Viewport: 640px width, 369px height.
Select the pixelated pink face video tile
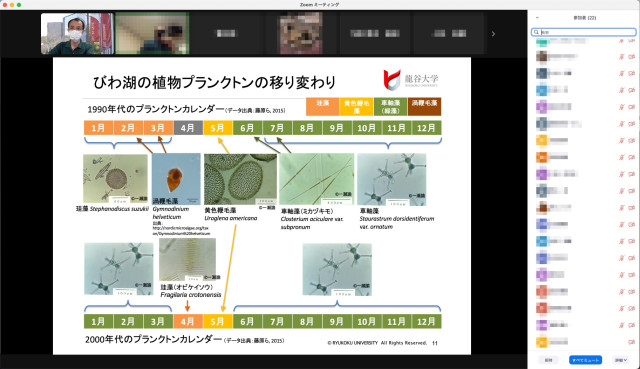coord(301,33)
